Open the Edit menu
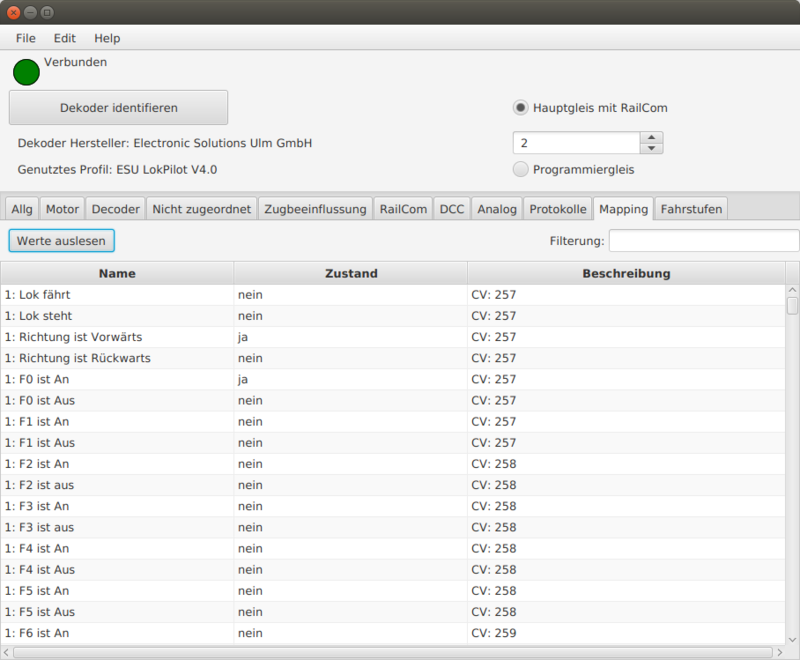Image resolution: width=800 pixels, height=660 pixels. (64, 38)
